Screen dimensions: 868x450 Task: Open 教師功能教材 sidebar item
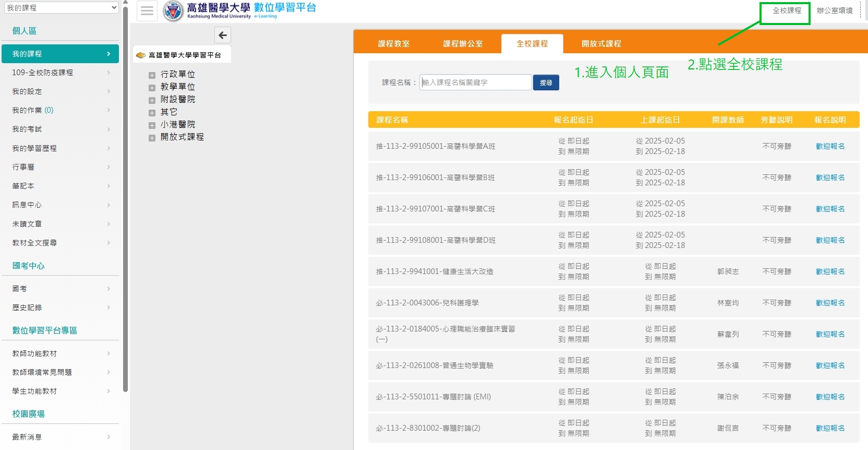[x=61, y=353]
